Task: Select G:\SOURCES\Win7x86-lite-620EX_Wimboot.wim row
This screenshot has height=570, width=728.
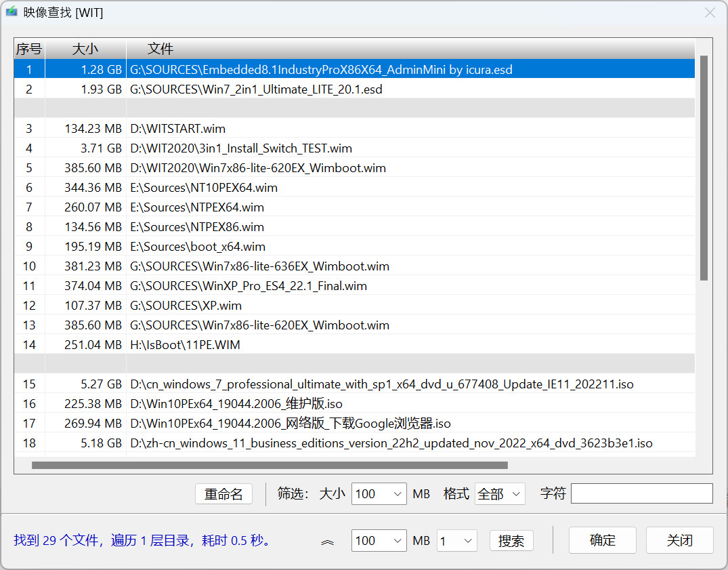Action: tap(354, 325)
